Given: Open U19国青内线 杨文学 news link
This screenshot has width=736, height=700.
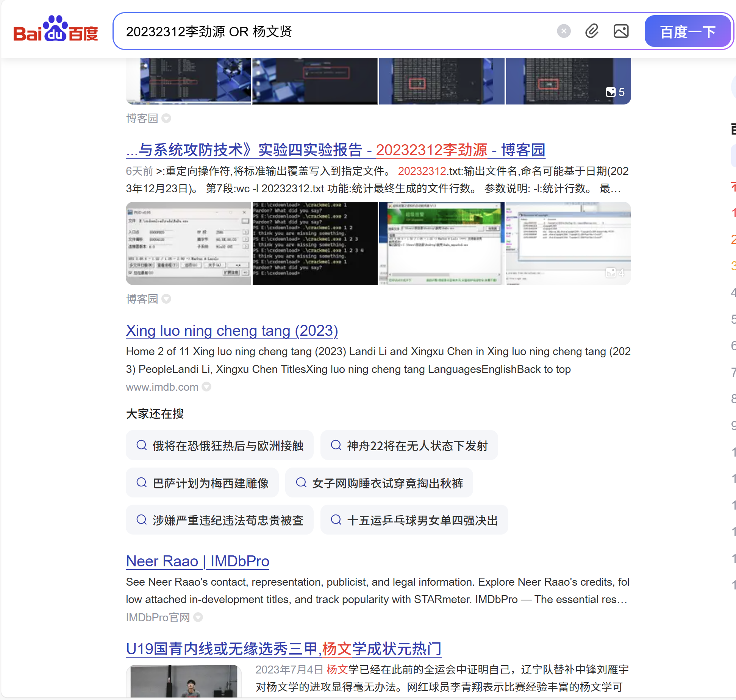Looking at the screenshot, I should point(283,649).
